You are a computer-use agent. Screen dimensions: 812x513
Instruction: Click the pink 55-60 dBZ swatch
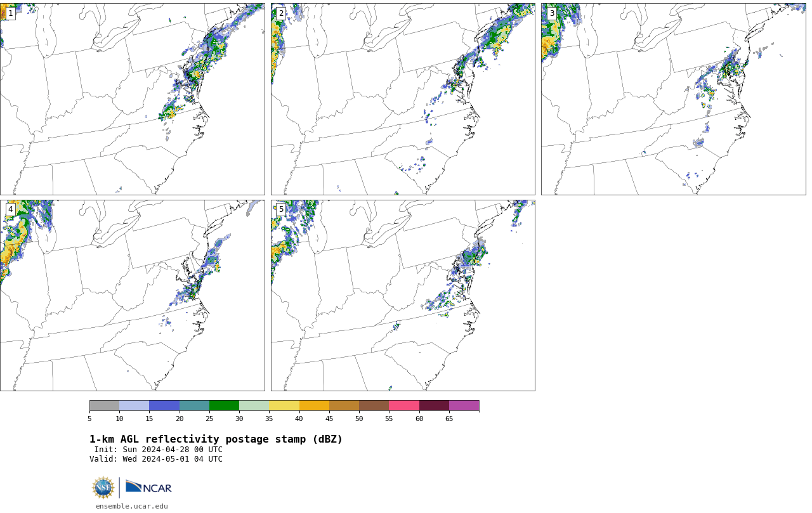click(404, 406)
